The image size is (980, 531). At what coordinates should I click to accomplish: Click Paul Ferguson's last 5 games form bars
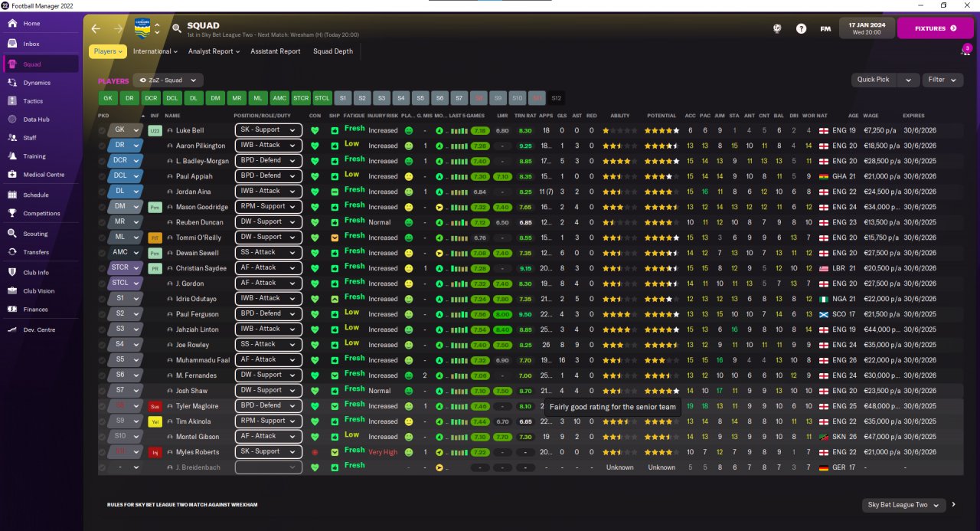click(459, 314)
